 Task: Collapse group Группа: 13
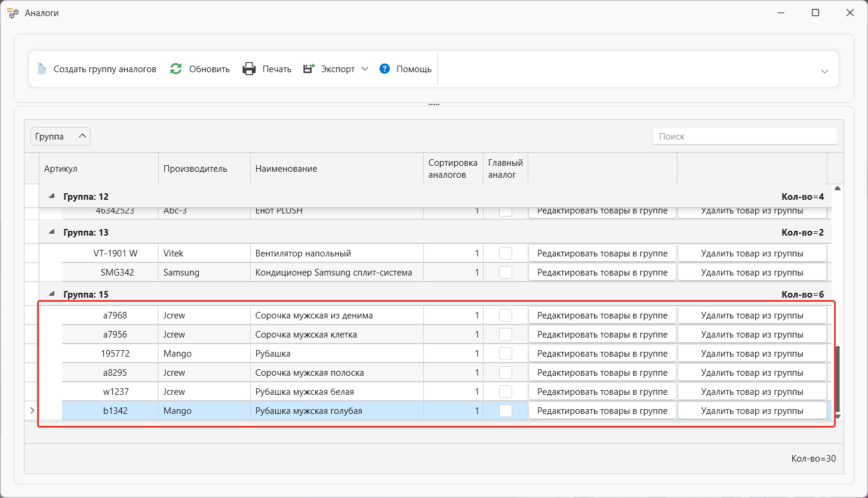51,232
